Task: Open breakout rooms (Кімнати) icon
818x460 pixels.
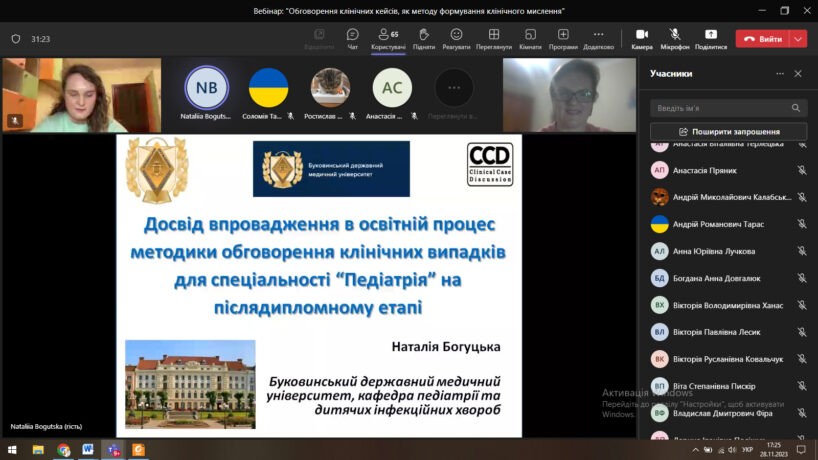Action: pyautogui.click(x=530, y=38)
